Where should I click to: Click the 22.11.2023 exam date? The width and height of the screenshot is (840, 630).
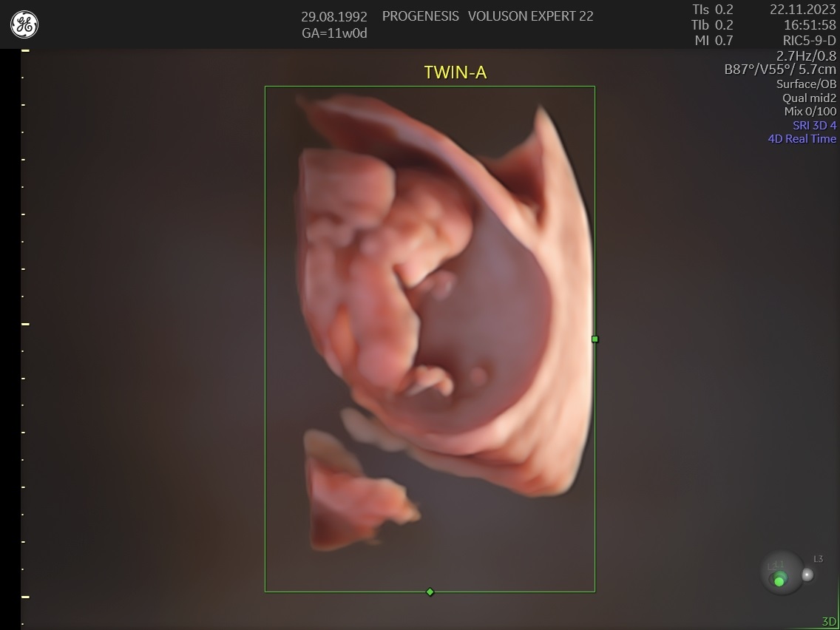(x=802, y=10)
